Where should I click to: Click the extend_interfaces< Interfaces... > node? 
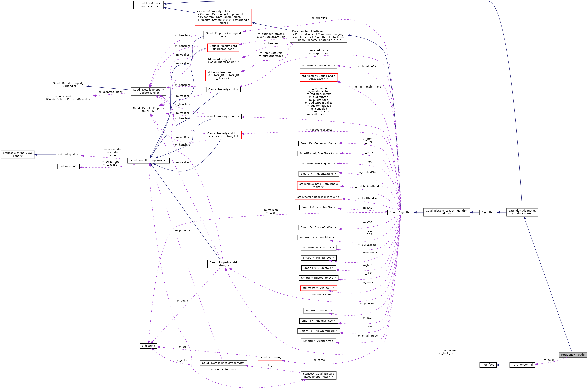(x=148, y=5)
